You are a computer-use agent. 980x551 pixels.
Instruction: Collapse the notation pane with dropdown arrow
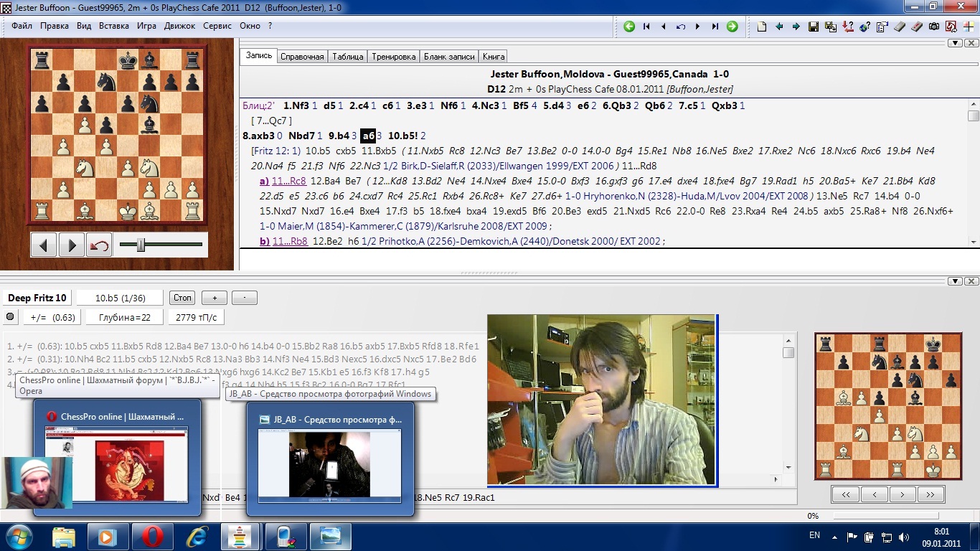pos(955,43)
